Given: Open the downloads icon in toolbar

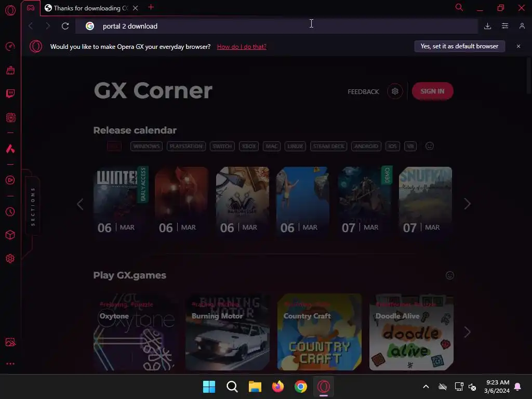Looking at the screenshot, I should (x=487, y=26).
